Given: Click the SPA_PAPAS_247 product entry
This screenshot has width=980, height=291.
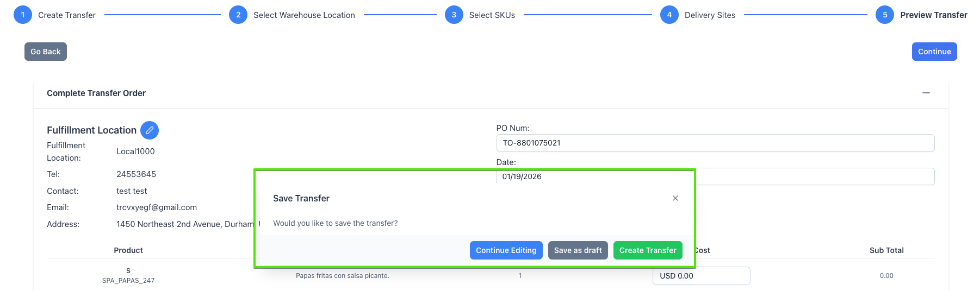Looking at the screenshot, I should 128,280.
